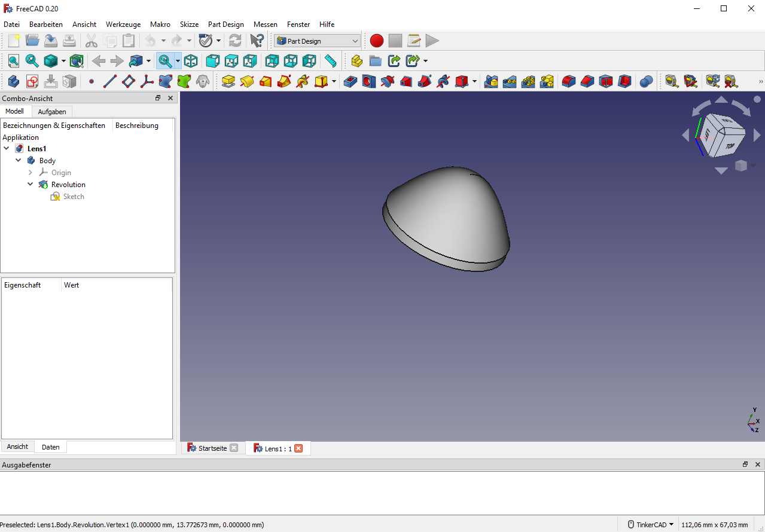Switch to the Aufgaben tab
Image resolution: width=765 pixels, height=532 pixels.
click(x=52, y=112)
